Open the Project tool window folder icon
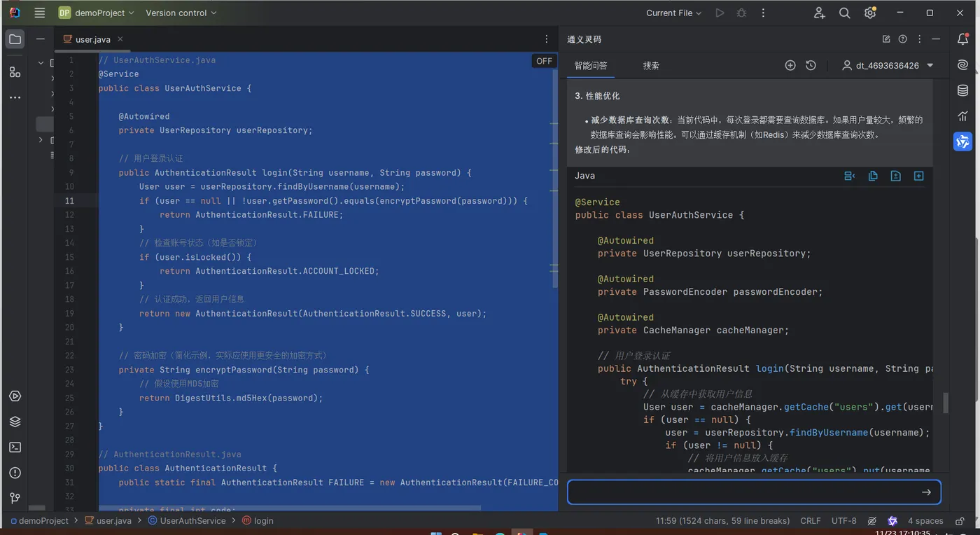This screenshot has height=535, width=980. click(15, 39)
